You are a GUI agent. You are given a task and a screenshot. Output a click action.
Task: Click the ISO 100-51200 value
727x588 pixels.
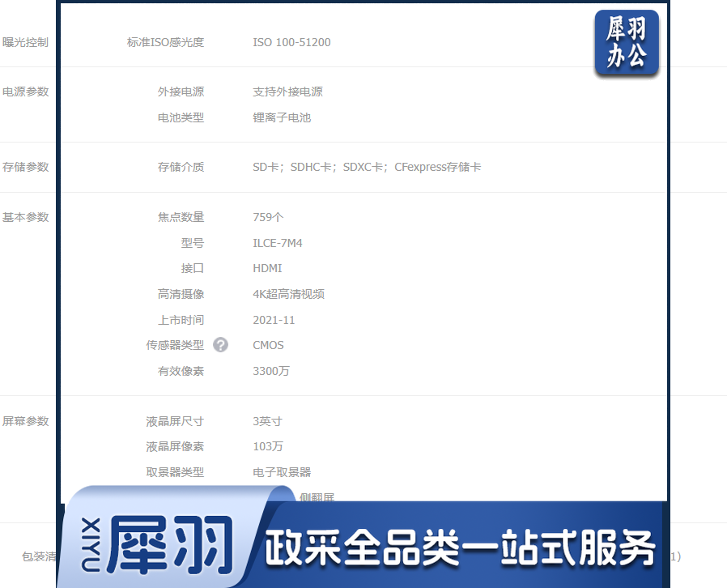click(291, 42)
